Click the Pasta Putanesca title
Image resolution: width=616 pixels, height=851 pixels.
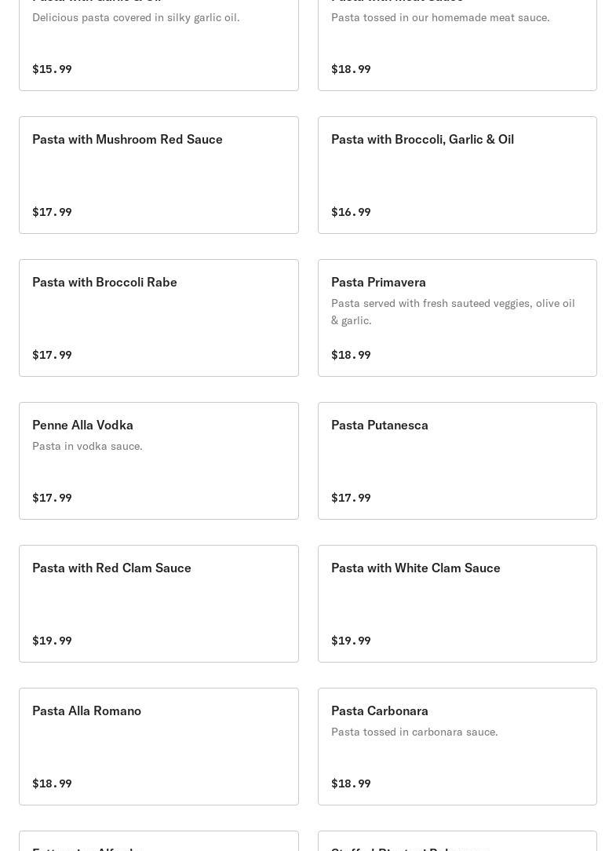point(379,425)
